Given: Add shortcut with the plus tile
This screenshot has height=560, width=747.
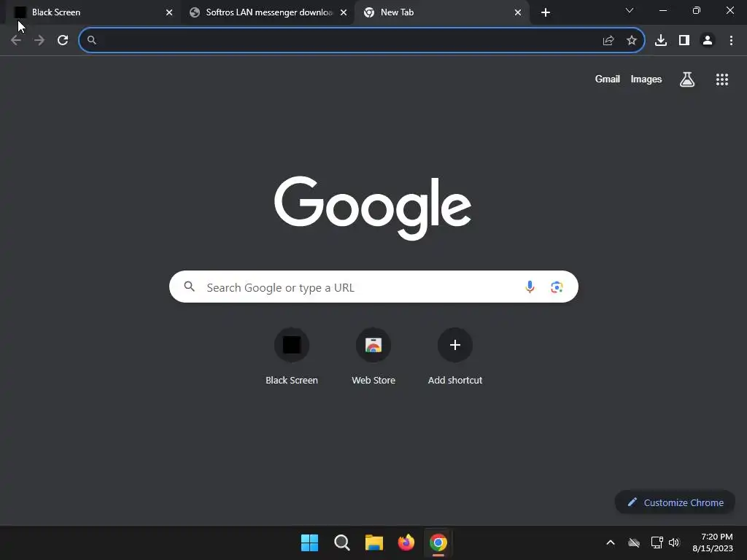Looking at the screenshot, I should 455,357.
